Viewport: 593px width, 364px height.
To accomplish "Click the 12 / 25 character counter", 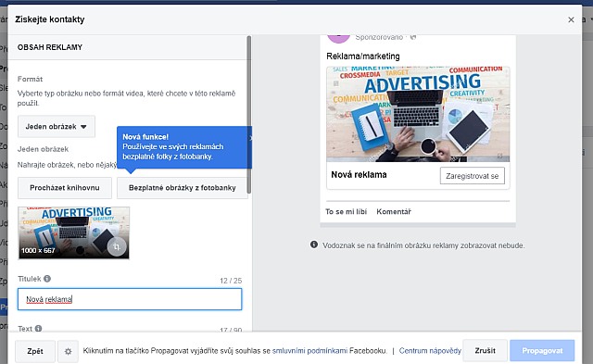I will point(231,281).
